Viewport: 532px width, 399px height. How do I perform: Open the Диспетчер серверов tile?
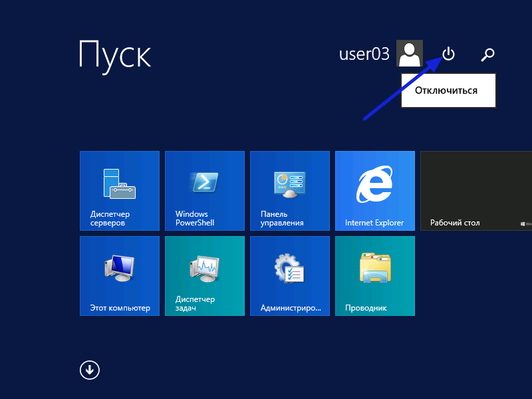[x=120, y=191]
